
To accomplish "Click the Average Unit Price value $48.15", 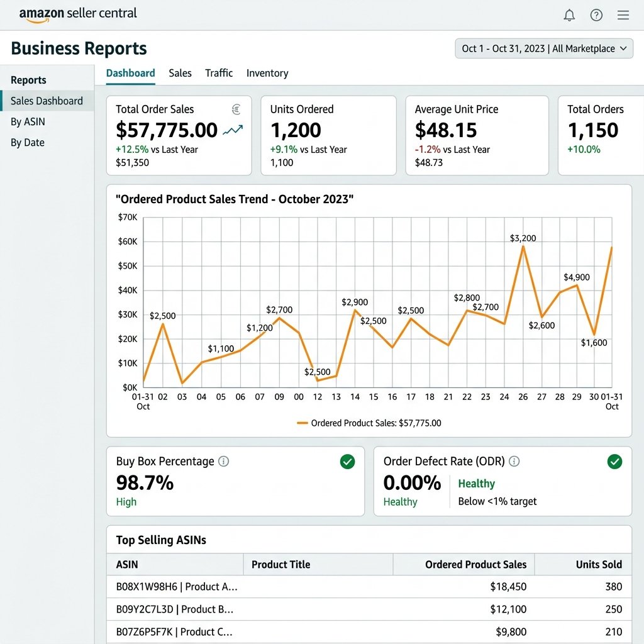I will coord(446,130).
